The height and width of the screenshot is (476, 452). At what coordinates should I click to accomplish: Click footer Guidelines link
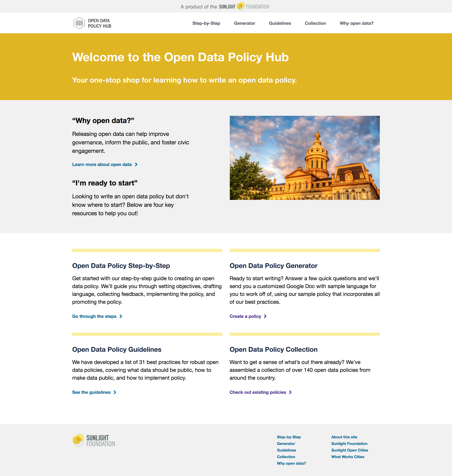point(286,450)
